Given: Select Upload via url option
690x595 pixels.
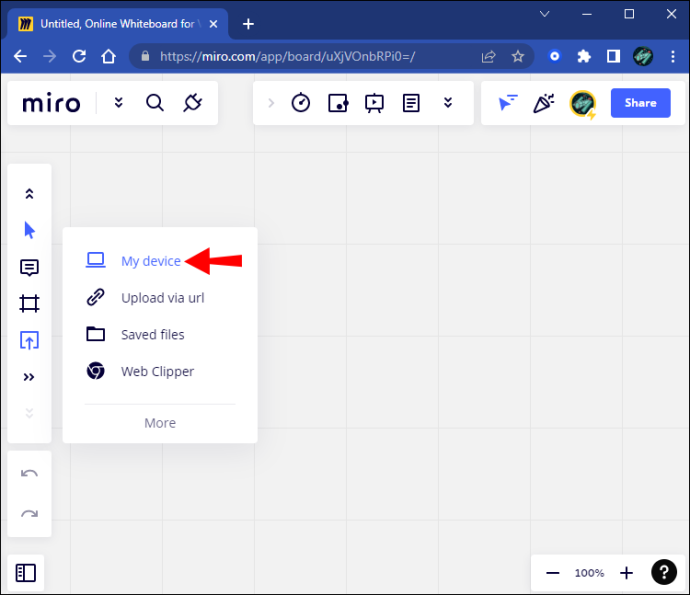Looking at the screenshot, I should [x=160, y=298].
